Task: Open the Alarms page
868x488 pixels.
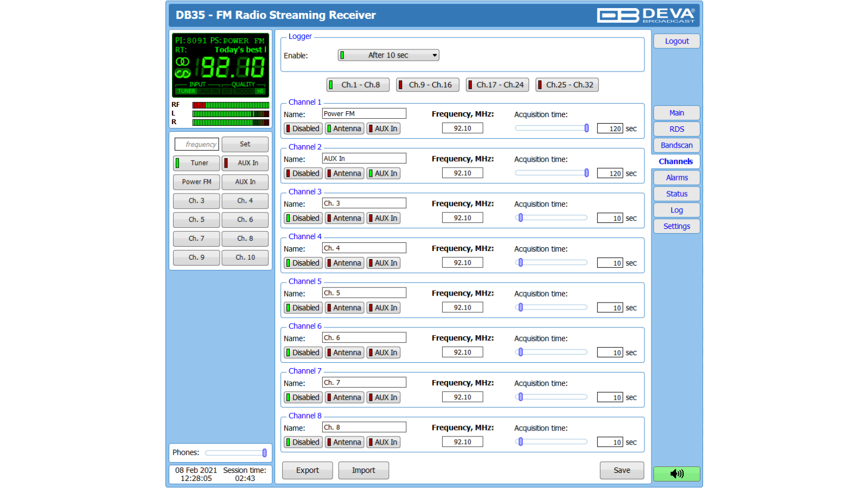Action: tap(676, 178)
